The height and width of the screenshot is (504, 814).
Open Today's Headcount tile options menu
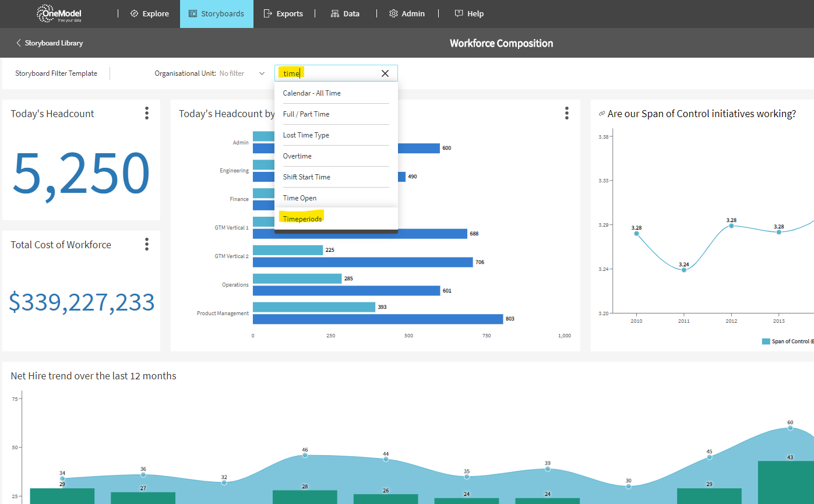coord(147,113)
